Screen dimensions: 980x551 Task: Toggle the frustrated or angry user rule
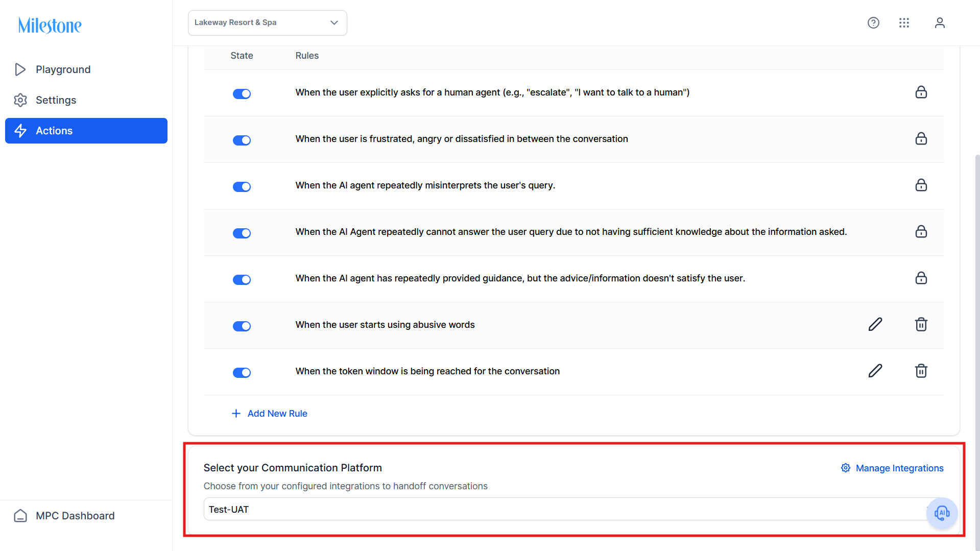coord(242,140)
